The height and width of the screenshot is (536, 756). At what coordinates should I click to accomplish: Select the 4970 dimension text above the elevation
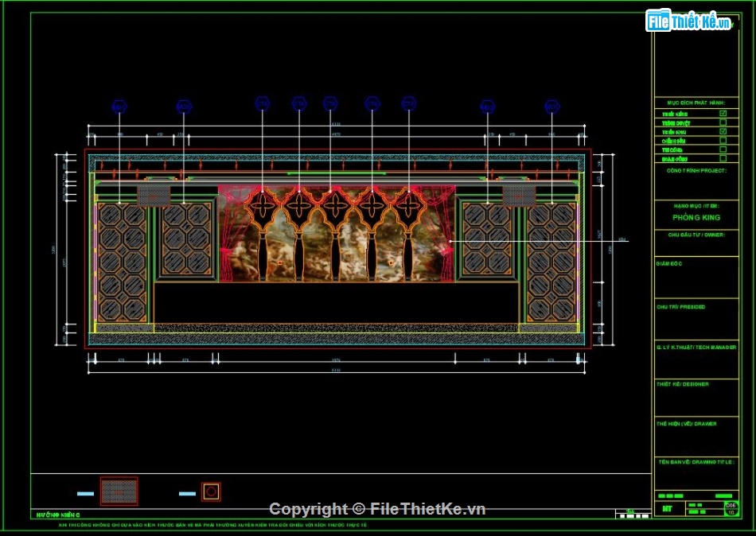[x=336, y=134]
